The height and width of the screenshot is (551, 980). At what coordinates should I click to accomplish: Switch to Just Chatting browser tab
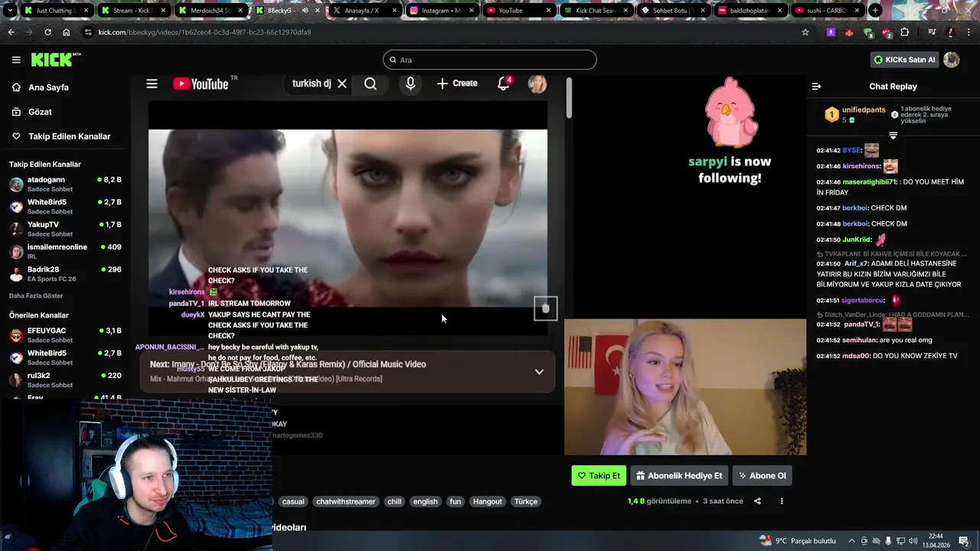tap(55, 11)
